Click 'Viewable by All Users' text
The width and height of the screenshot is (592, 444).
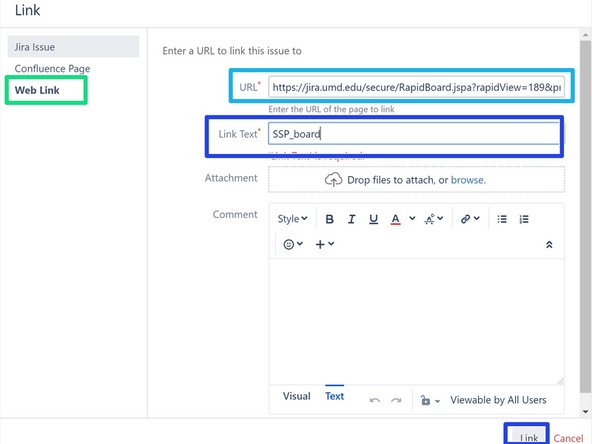coord(498,400)
